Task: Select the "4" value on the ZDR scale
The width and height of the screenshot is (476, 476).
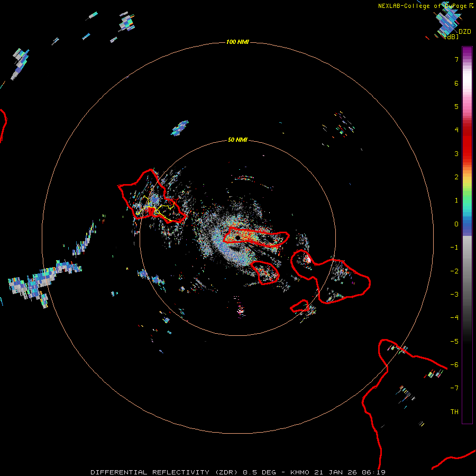Action: pyautogui.click(x=456, y=130)
